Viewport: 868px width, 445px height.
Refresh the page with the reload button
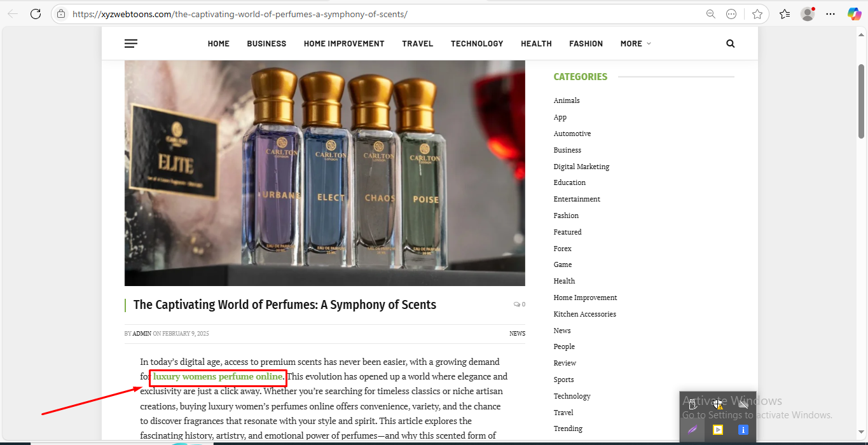click(x=36, y=14)
